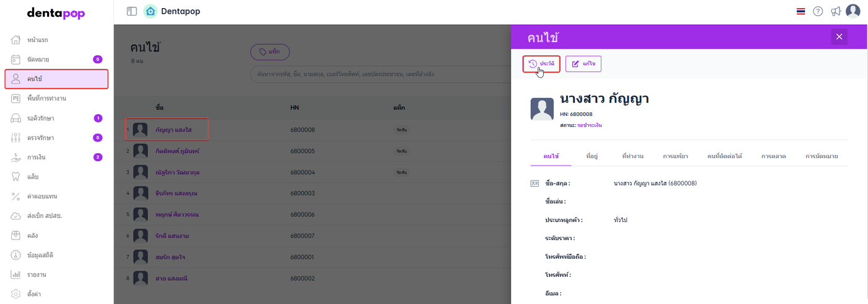Image resolution: width=868 pixels, height=304 pixels.
Task: Click the ประวัติ history button
Action: 541,64
